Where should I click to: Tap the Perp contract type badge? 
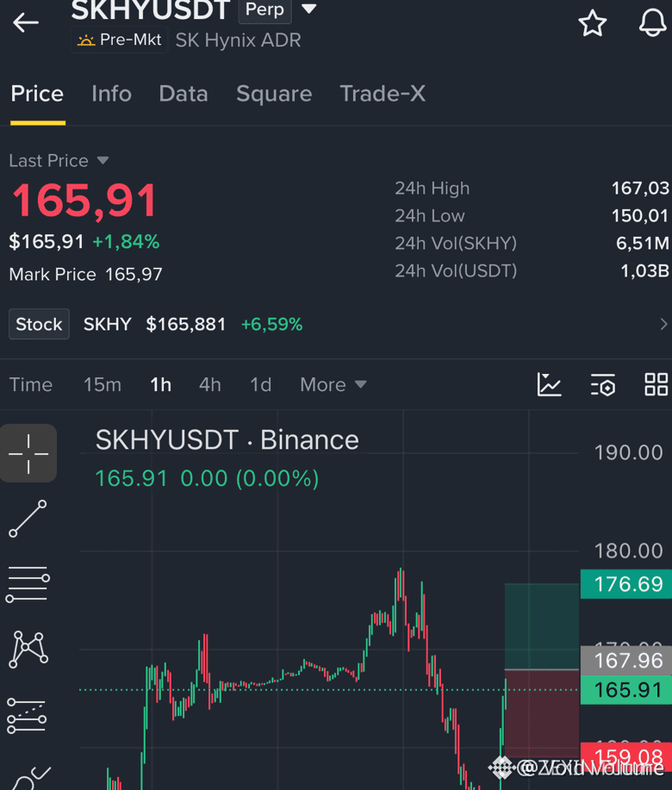click(265, 10)
